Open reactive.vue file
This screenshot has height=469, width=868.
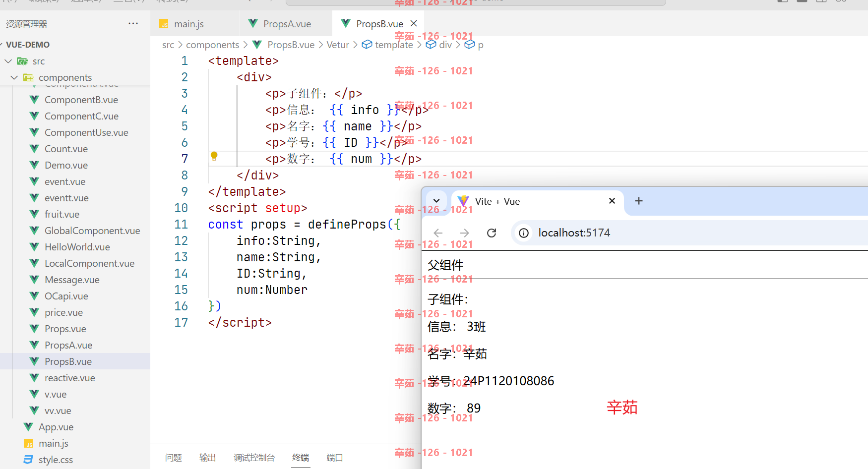tap(69, 378)
